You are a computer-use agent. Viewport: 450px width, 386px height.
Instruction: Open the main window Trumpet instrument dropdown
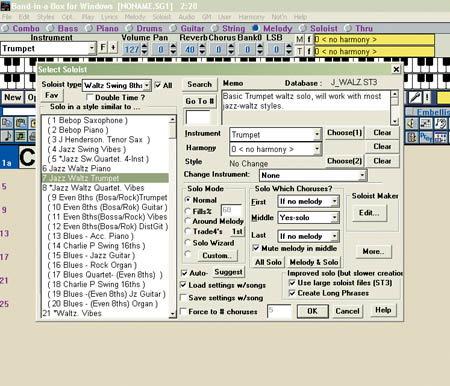click(x=91, y=48)
